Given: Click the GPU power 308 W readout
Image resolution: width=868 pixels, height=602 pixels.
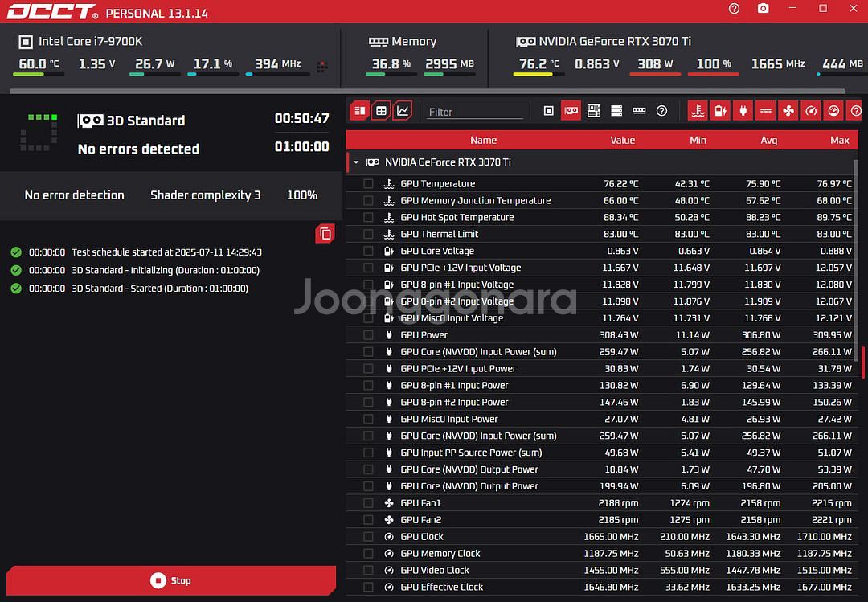Looking at the screenshot, I should (655, 64).
